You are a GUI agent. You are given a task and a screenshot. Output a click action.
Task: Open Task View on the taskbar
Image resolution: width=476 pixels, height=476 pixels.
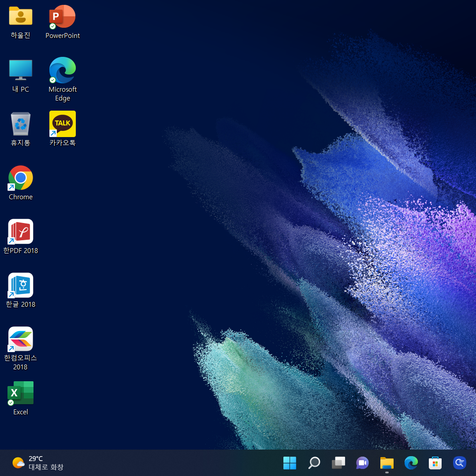coord(338,463)
